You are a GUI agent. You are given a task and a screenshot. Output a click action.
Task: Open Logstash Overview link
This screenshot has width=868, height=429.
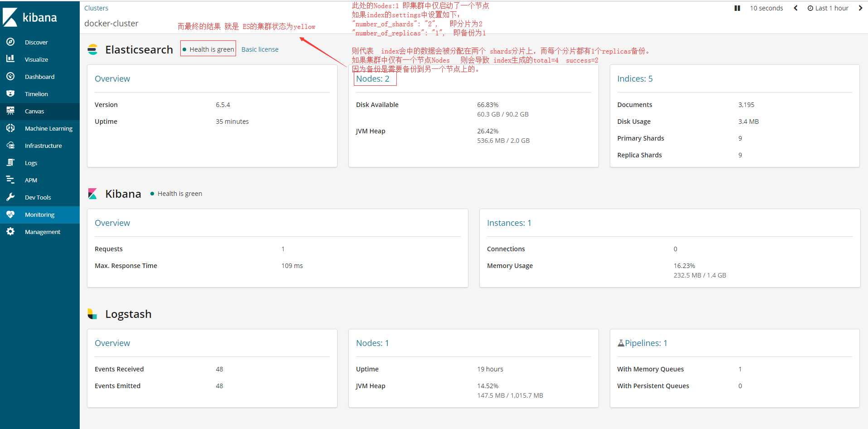coord(112,343)
